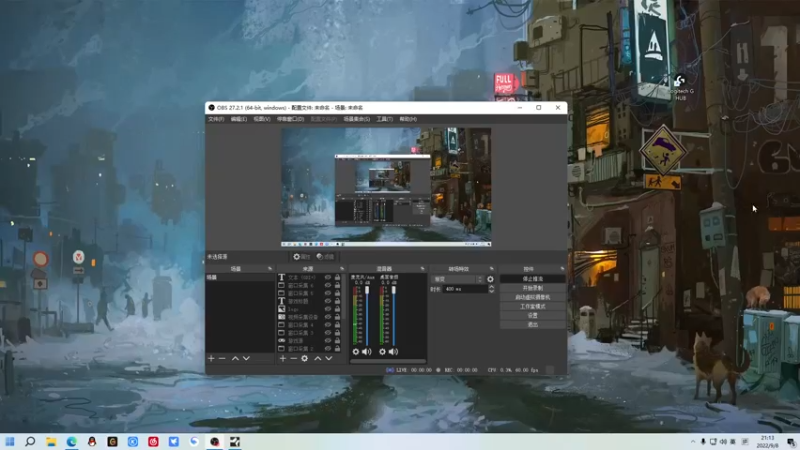
Task: Mute the 桌面音频 speaker icon
Action: [x=393, y=352]
